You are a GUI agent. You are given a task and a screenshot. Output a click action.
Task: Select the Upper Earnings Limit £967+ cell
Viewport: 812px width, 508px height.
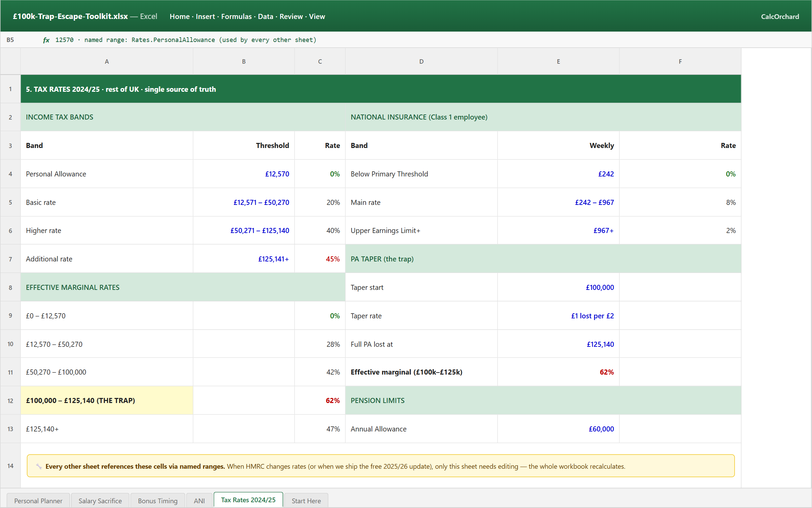coord(558,231)
